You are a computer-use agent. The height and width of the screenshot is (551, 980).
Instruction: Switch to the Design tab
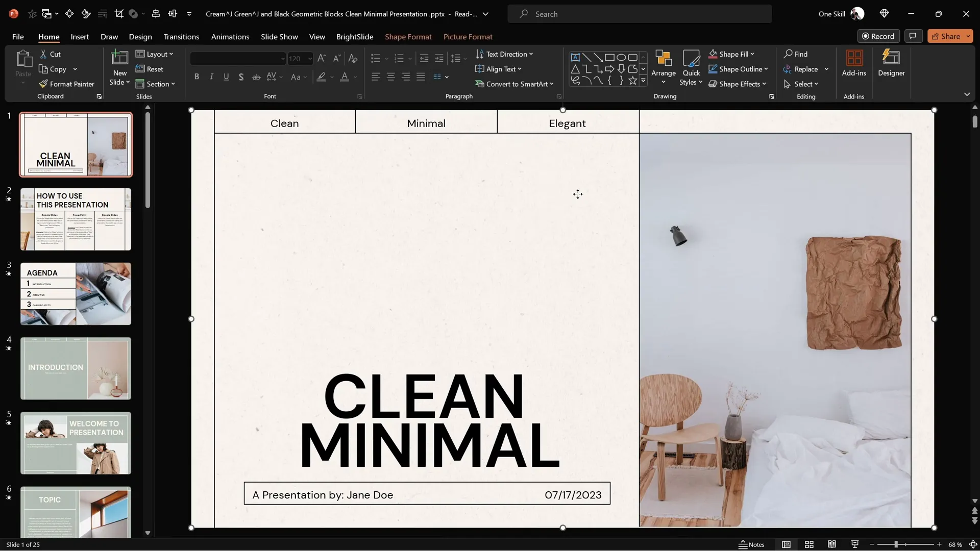pos(140,37)
